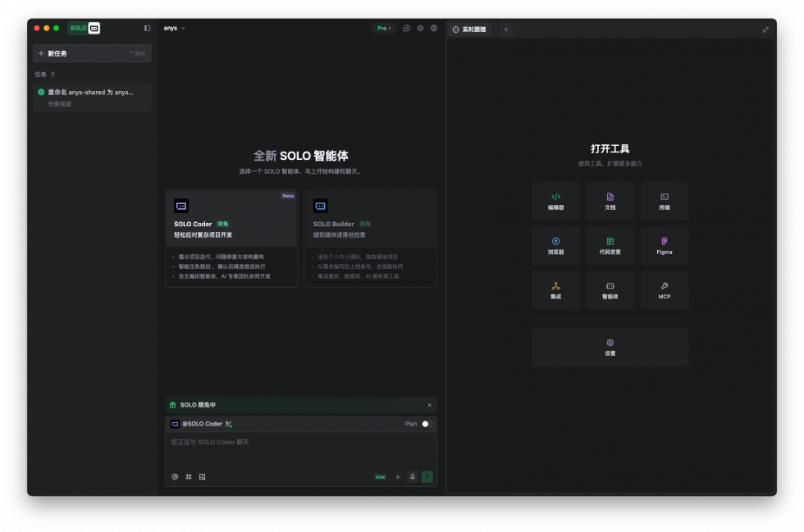Open the 代码变更 code changes tool
Viewport: 804px width, 532px height.
(610, 245)
